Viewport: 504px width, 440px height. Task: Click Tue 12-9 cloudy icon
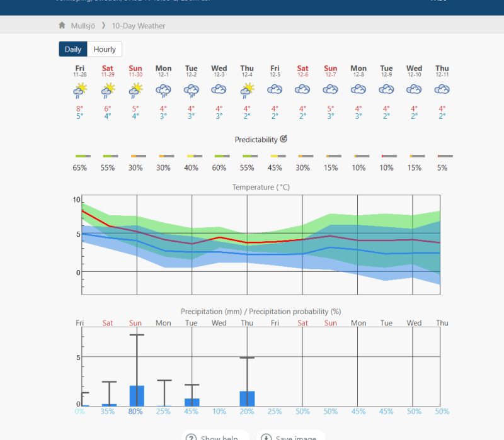tap(386, 89)
